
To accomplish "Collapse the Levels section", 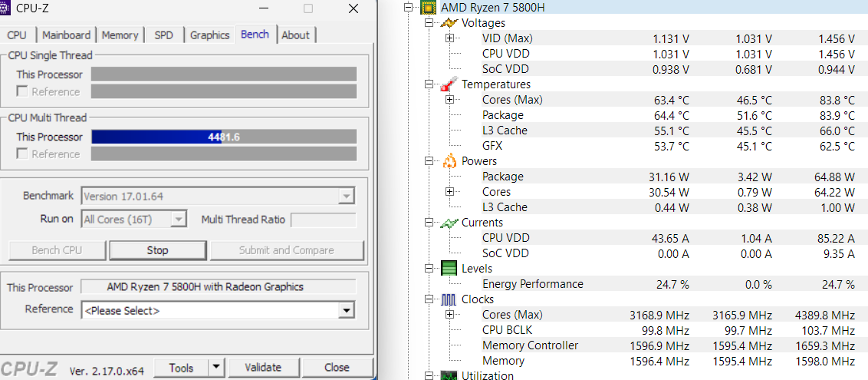I will coord(429,269).
